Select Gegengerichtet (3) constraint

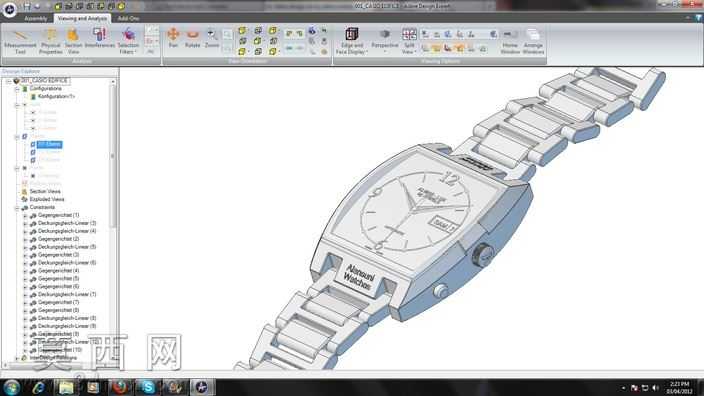point(58,255)
